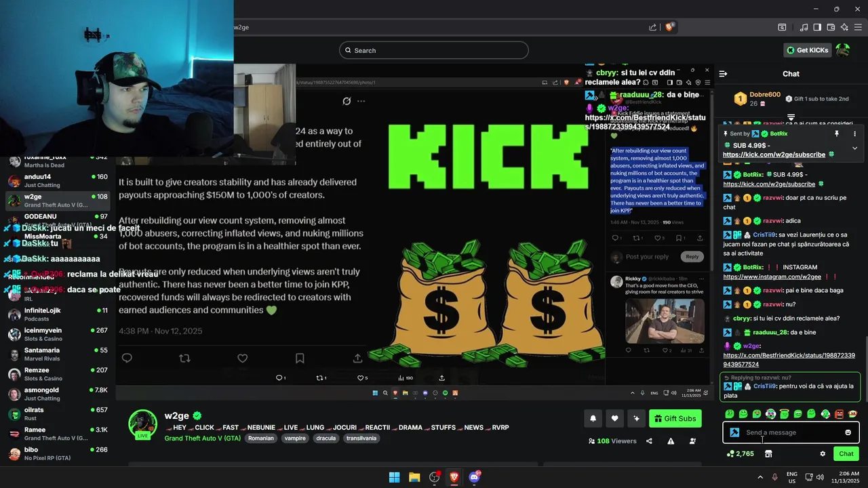The image size is (868, 488).
Task: Report the stream with warning icon
Action: (671, 441)
